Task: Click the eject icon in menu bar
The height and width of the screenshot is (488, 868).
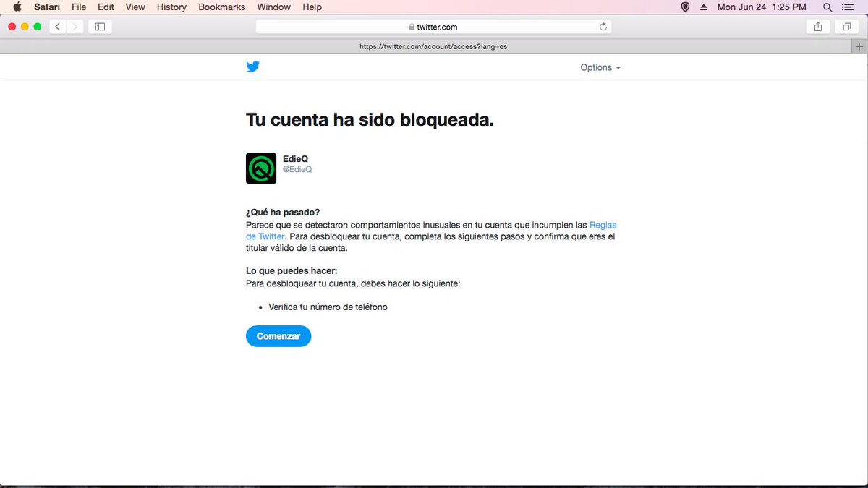Action: [x=703, y=7]
